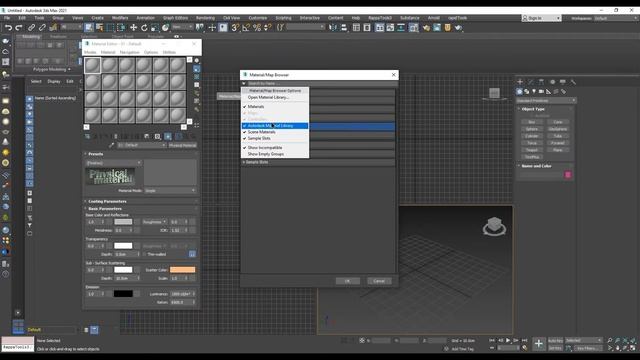The image size is (640, 360).
Task: Click the Box primitive button
Action: 532,122
